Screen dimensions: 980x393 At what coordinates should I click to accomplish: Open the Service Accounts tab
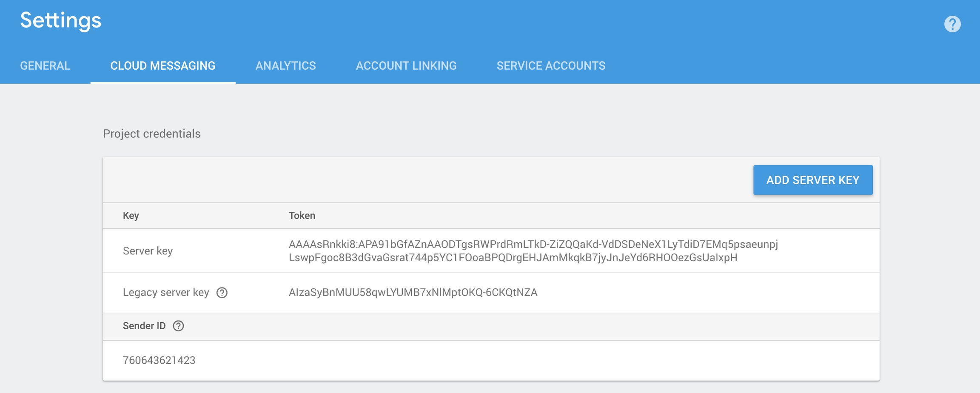pyautogui.click(x=551, y=65)
